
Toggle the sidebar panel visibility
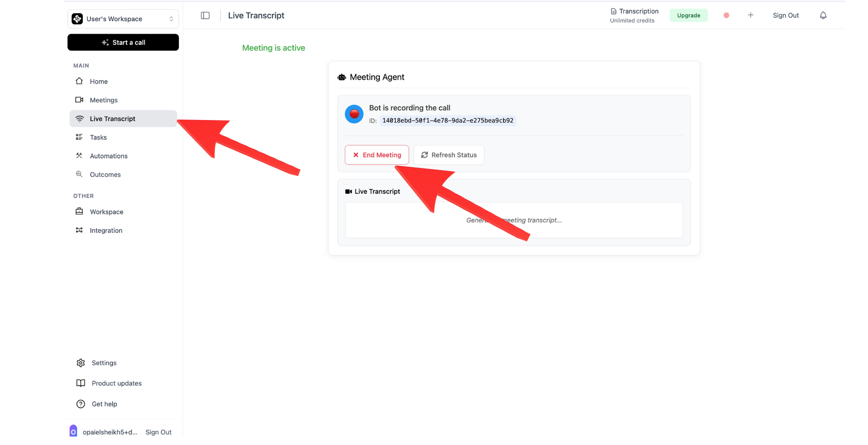[205, 15]
